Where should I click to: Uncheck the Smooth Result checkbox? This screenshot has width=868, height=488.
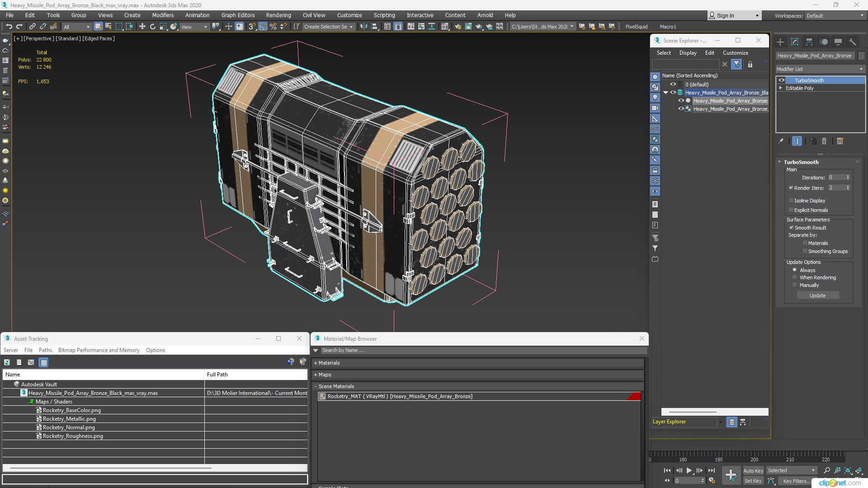point(791,228)
